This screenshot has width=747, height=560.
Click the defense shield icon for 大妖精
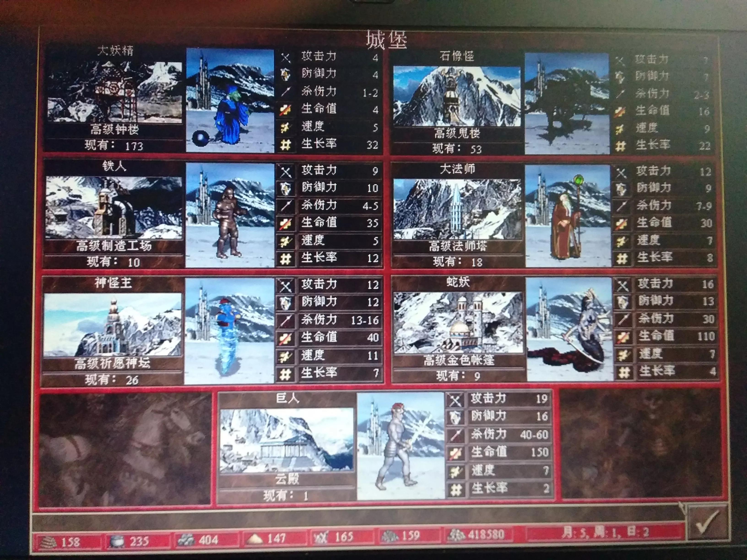(286, 74)
